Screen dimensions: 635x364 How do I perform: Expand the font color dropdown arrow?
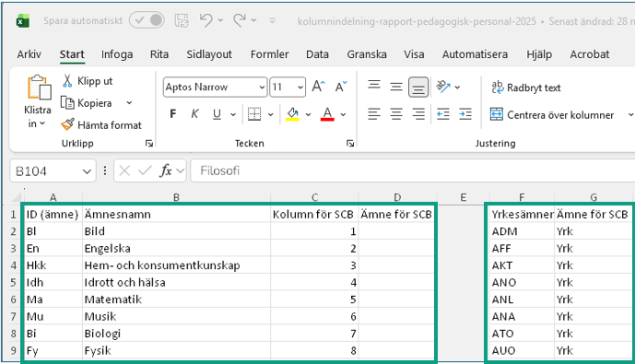click(344, 114)
